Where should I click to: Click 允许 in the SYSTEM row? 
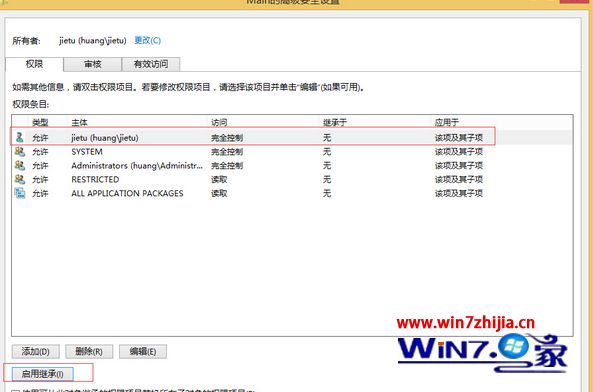[40, 152]
